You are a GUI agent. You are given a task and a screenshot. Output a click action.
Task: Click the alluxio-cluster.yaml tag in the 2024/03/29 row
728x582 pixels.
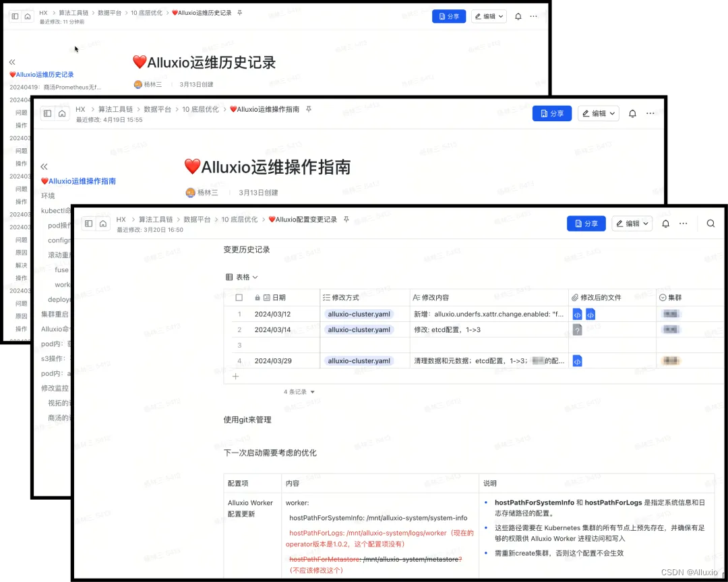359,360
